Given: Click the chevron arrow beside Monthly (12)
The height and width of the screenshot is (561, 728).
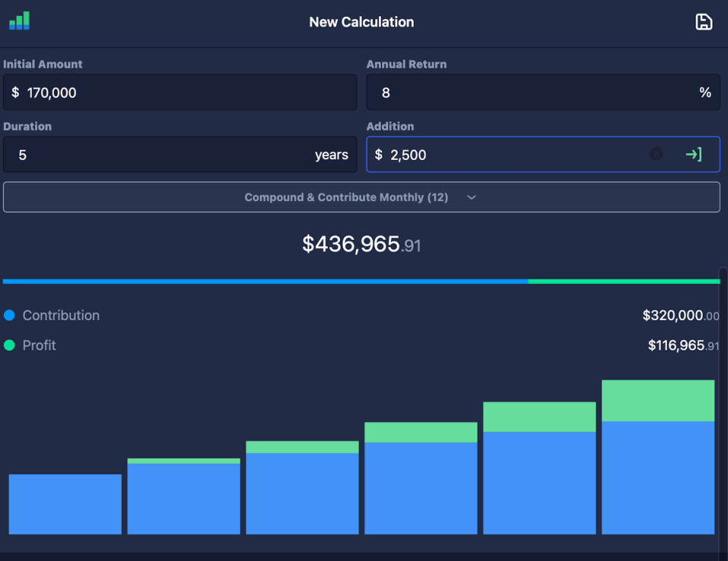Looking at the screenshot, I should point(471,197).
